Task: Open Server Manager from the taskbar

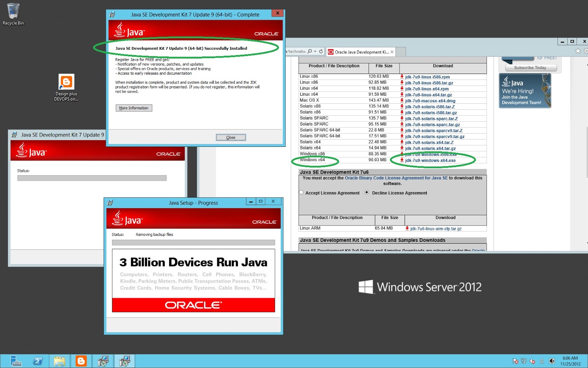Action: click(x=15, y=361)
